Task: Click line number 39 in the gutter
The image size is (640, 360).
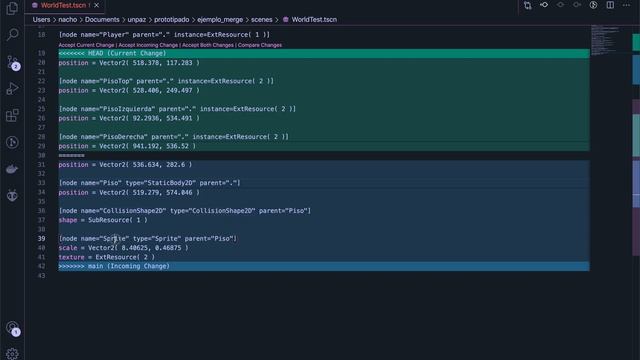Action: click(42, 239)
